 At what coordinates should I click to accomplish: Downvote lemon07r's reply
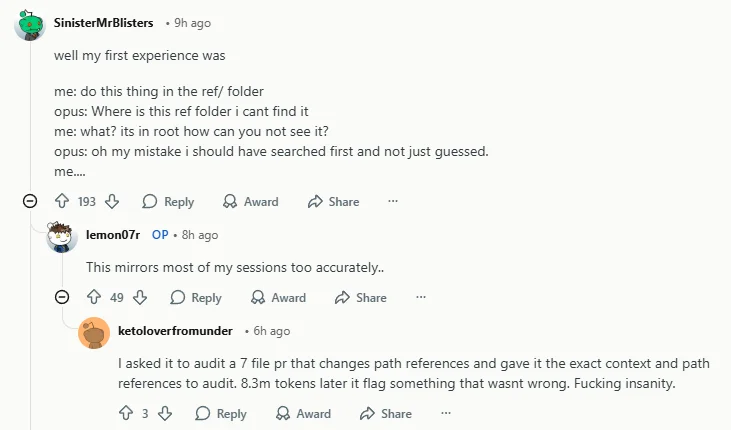pyautogui.click(x=140, y=297)
